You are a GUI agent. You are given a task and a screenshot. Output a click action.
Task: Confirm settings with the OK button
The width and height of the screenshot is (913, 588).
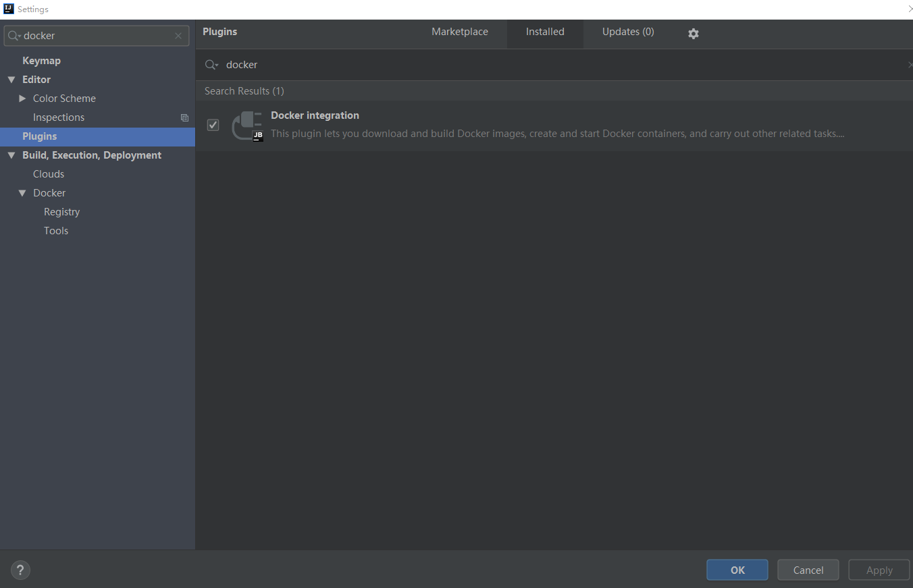(737, 570)
